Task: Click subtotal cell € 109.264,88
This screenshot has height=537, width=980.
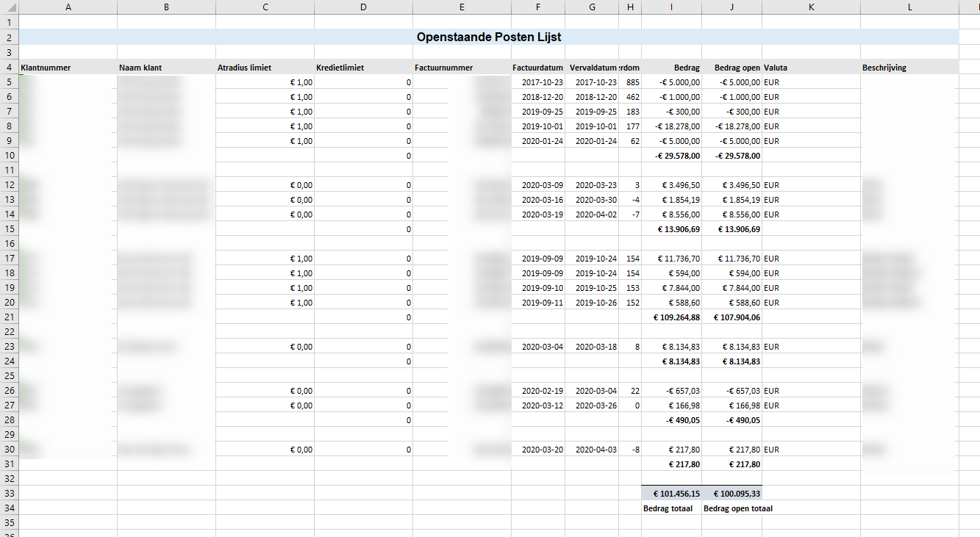Action: [x=672, y=317]
